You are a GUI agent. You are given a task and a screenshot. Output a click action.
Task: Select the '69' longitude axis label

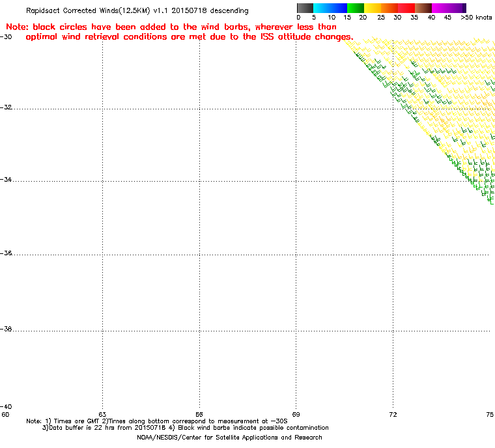296,415
